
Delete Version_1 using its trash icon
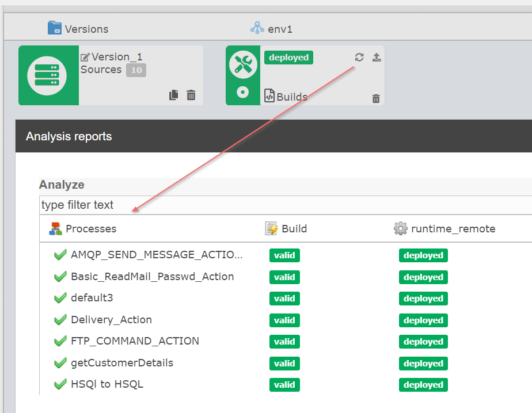[191, 95]
